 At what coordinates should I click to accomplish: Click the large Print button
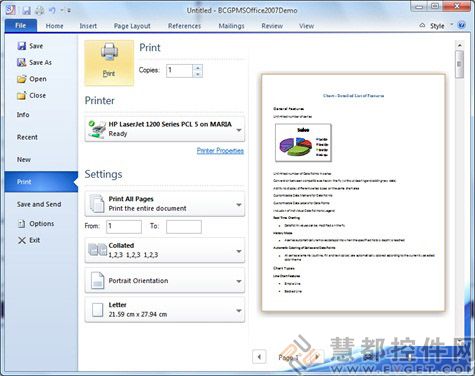point(109,63)
